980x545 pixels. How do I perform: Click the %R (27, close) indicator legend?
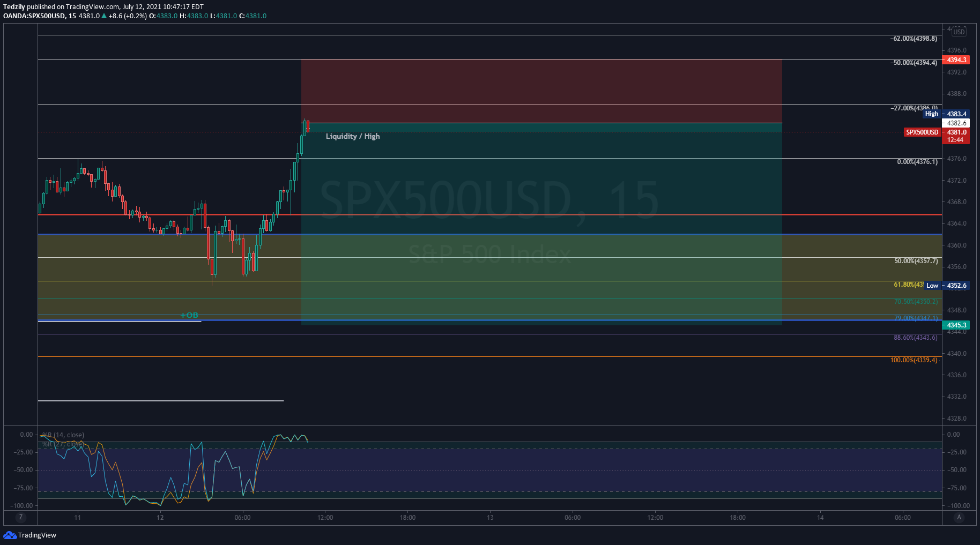(x=62, y=444)
